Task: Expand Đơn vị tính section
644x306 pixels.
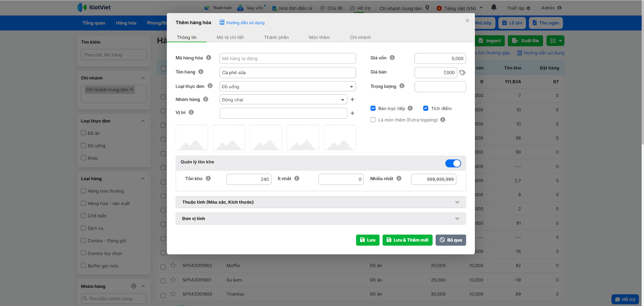Action: (x=321, y=219)
